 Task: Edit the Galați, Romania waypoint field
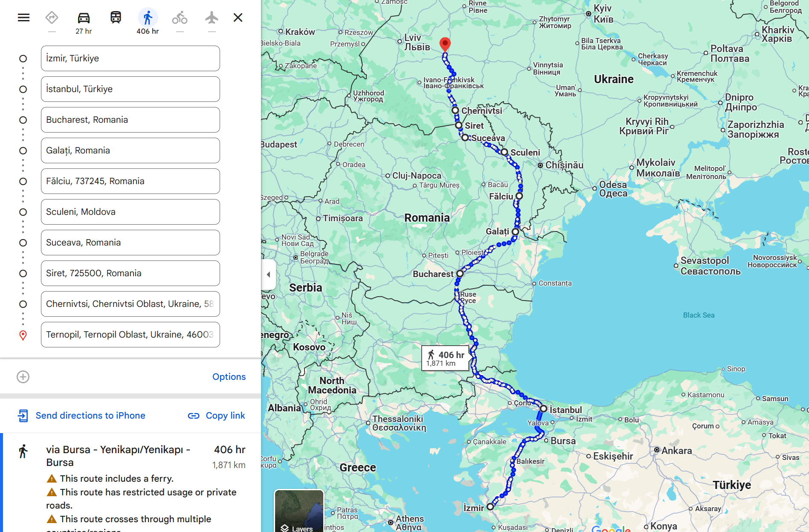click(130, 150)
